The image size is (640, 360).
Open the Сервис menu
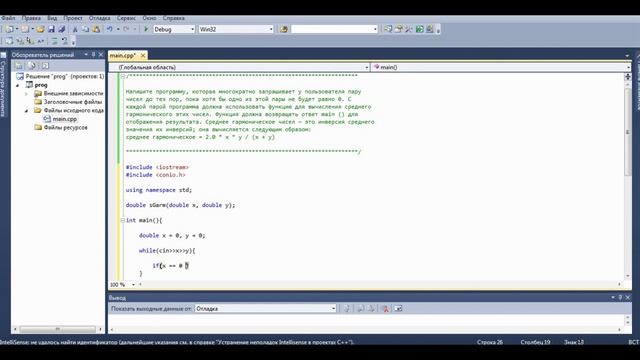pyautogui.click(x=126, y=18)
